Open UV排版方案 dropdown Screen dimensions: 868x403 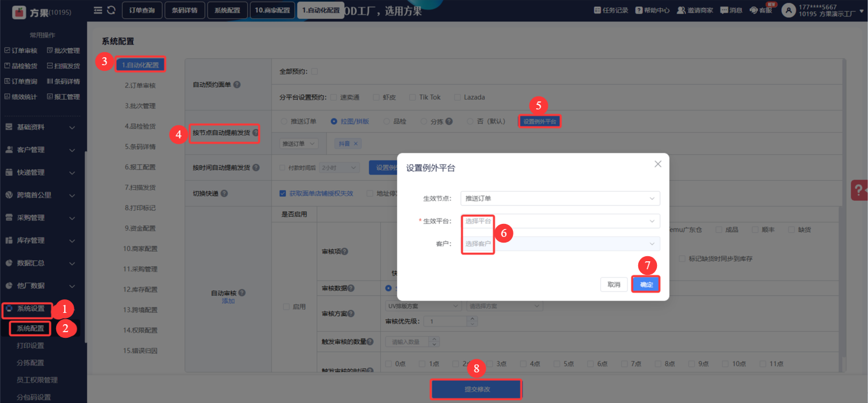point(423,306)
